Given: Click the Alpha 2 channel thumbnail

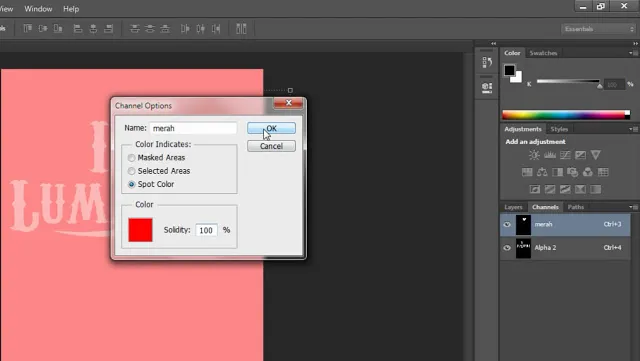Looking at the screenshot, I should 523,248.
